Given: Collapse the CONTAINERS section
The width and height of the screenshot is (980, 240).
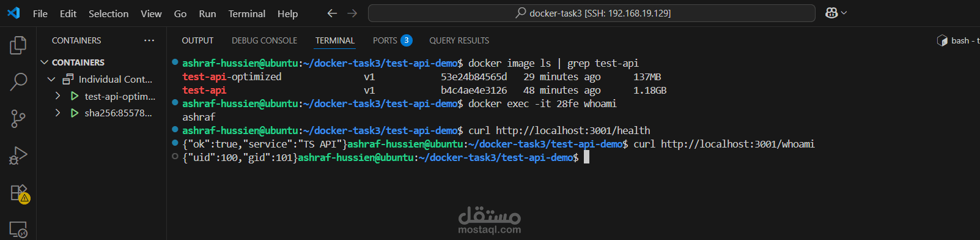Looking at the screenshot, I should pyautogui.click(x=44, y=62).
